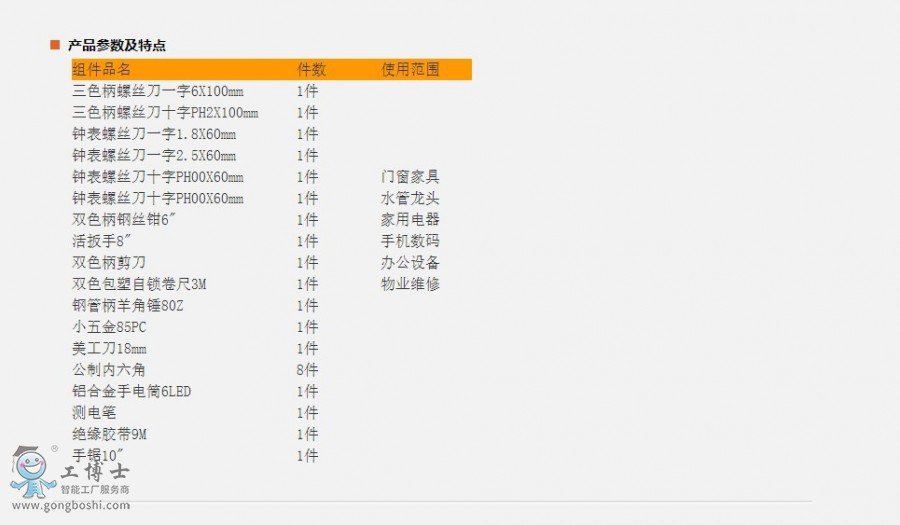Select the 活扳手8″ item
The width and height of the screenshot is (900, 525).
[103, 241]
